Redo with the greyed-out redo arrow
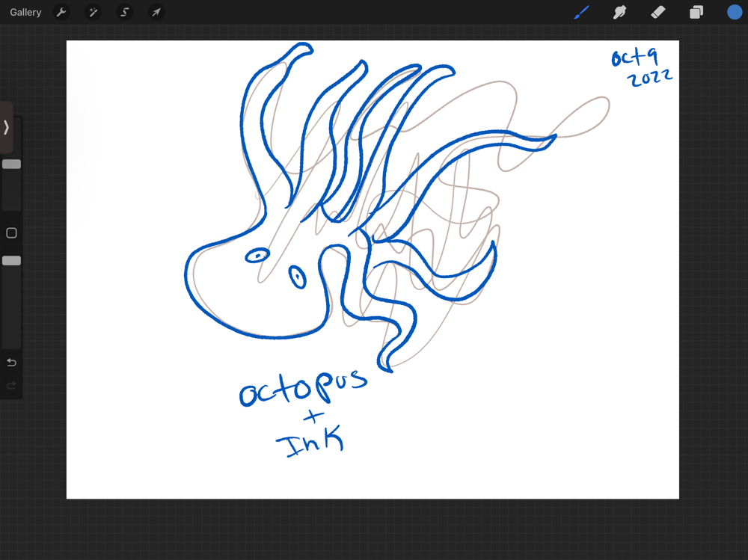 coord(11,386)
